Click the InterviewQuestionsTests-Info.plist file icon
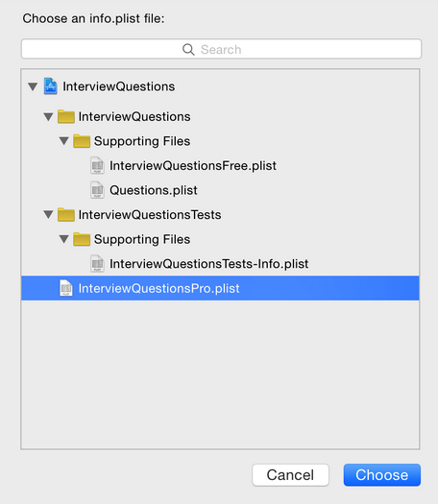Image resolution: width=438 pixels, height=504 pixels. (97, 264)
